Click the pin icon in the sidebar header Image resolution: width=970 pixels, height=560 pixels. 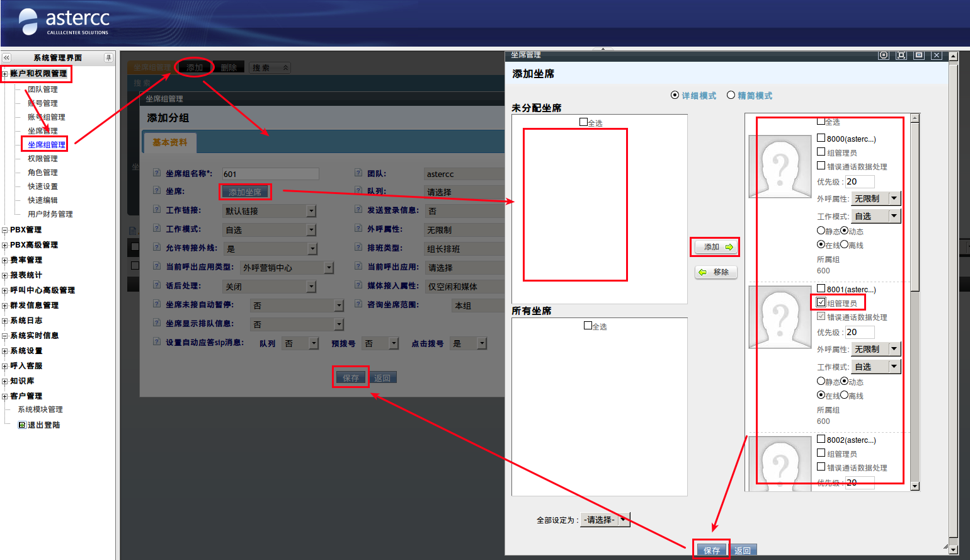click(x=108, y=57)
